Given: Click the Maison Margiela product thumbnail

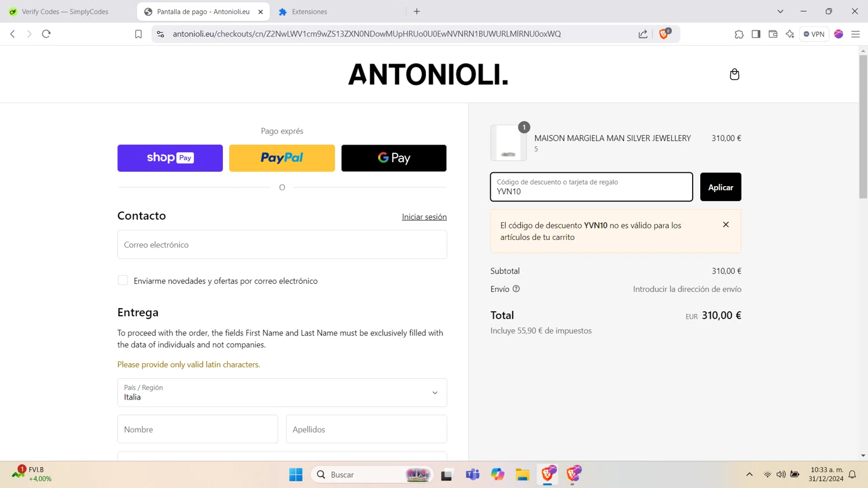Looking at the screenshot, I should tap(509, 142).
